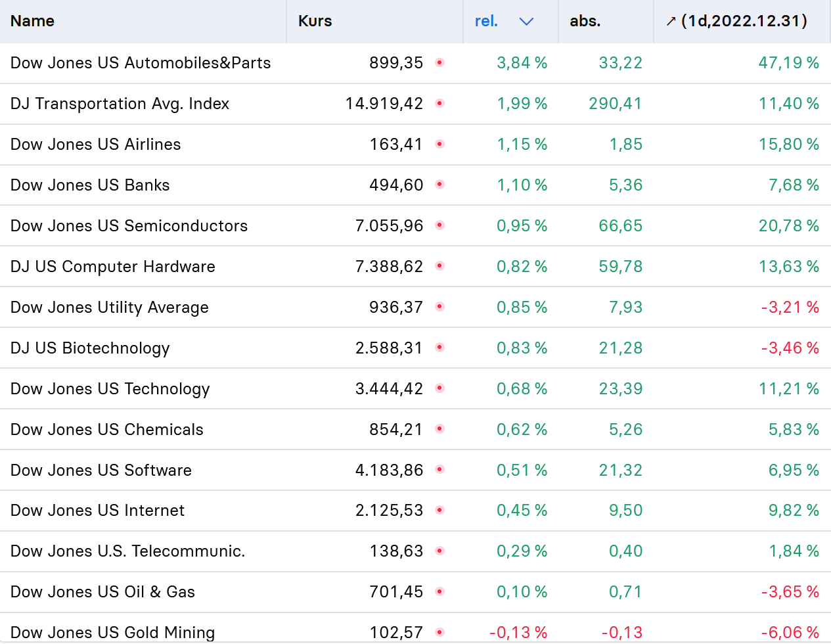The width and height of the screenshot is (831, 644).
Task: Click the rel. column header label
Action: point(486,21)
